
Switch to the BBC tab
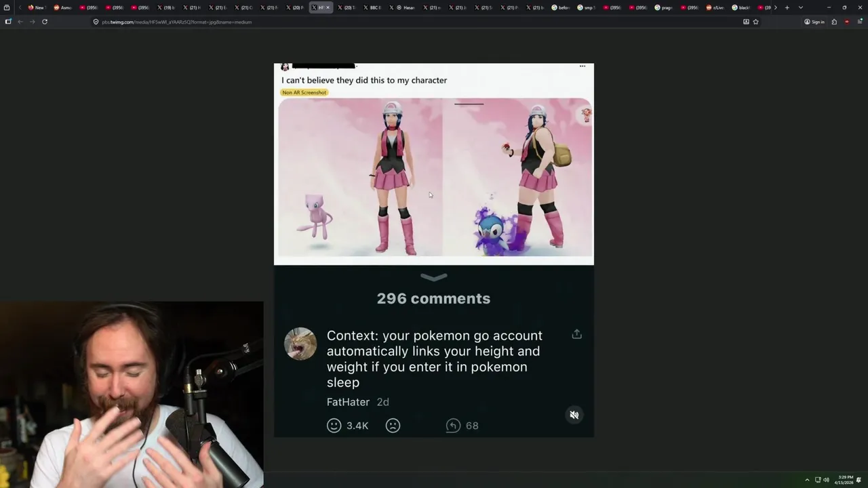click(x=372, y=7)
